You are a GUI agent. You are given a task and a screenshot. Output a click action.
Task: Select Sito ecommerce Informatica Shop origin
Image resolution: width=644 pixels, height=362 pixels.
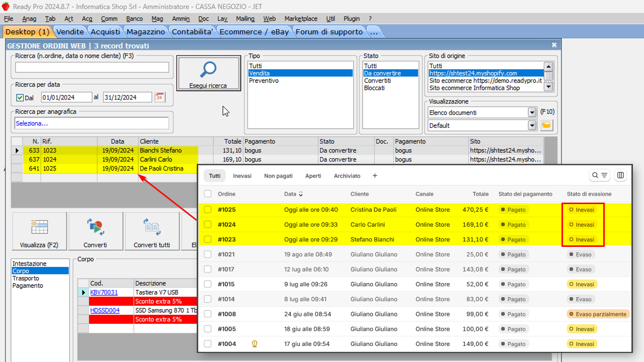(486, 88)
